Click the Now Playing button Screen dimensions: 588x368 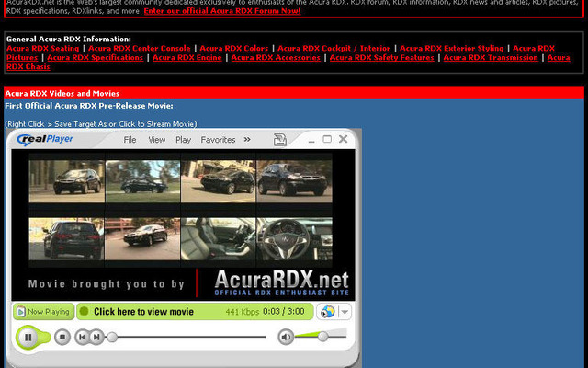click(44, 312)
